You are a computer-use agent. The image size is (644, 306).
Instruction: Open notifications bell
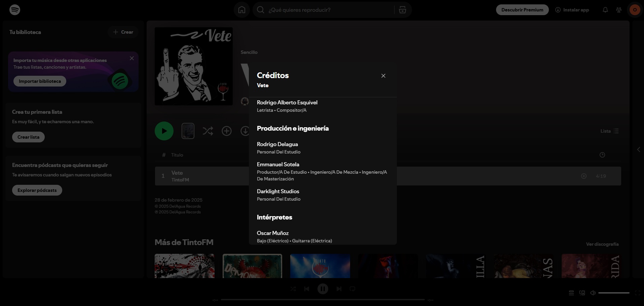click(605, 10)
